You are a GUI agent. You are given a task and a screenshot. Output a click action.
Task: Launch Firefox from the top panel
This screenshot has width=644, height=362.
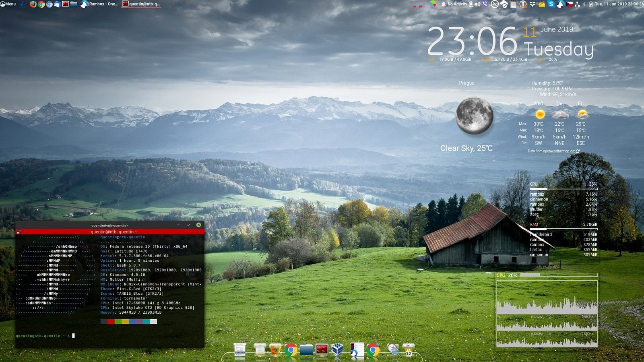tap(33, 4)
